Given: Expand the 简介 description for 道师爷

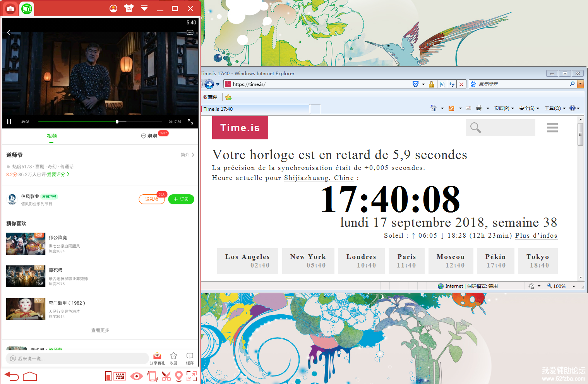Looking at the screenshot, I should click(x=188, y=154).
